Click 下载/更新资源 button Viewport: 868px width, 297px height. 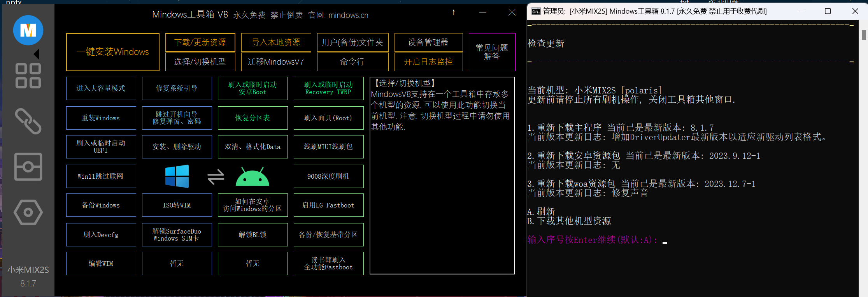pyautogui.click(x=200, y=42)
